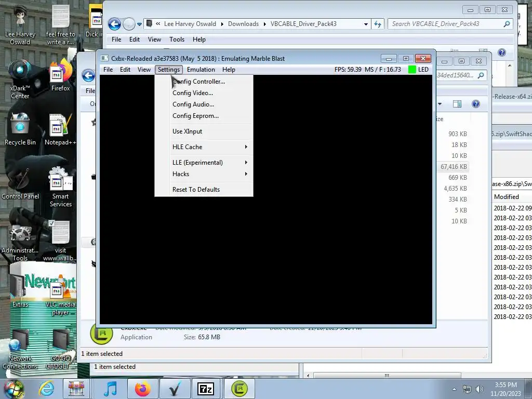The width and height of the screenshot is (532, 399).
Task: Select the 4,635 KB file row
Action: (454, 188)
